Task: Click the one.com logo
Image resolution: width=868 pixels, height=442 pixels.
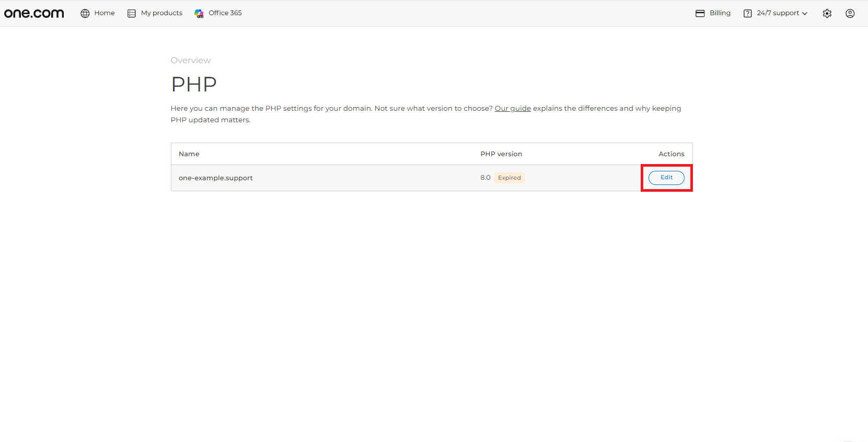Action: [x=34, y=13]
